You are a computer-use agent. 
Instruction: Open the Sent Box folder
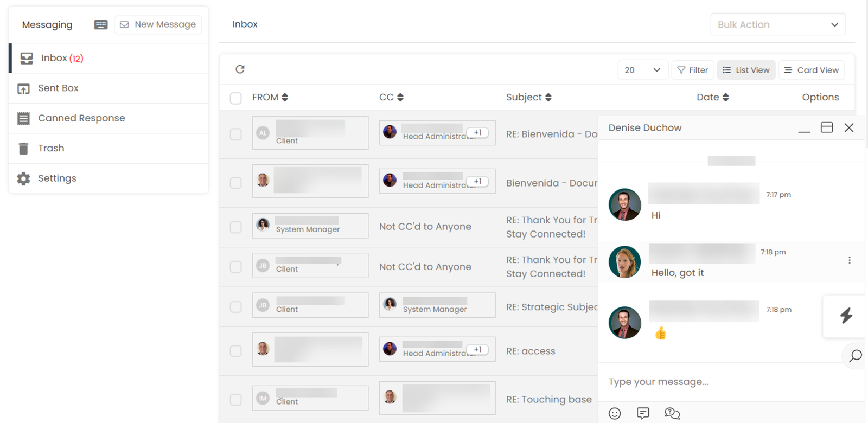58,88
